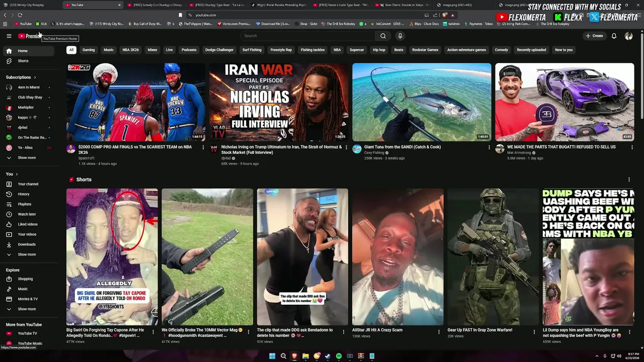Open the Spam1of1 channel link
The height and width of the screenshot is (362, 644).
87,158
